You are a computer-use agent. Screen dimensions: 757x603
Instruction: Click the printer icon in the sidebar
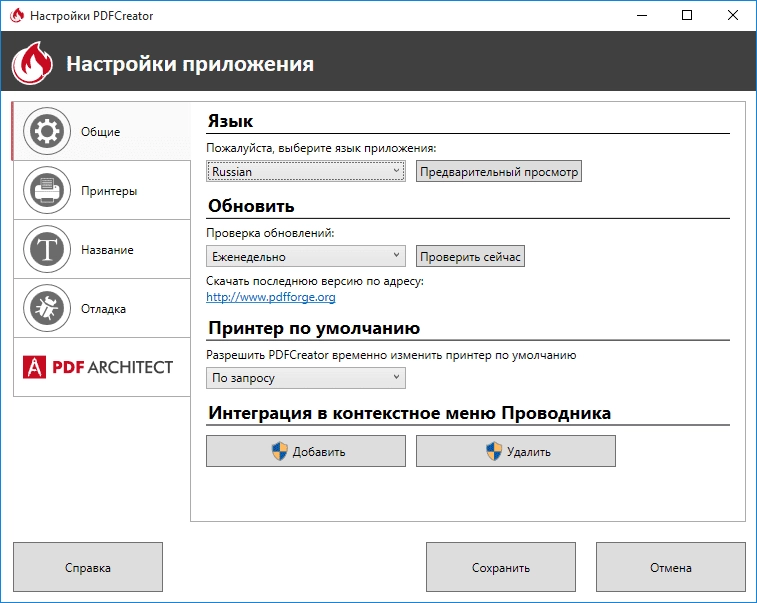click(47, 190)
